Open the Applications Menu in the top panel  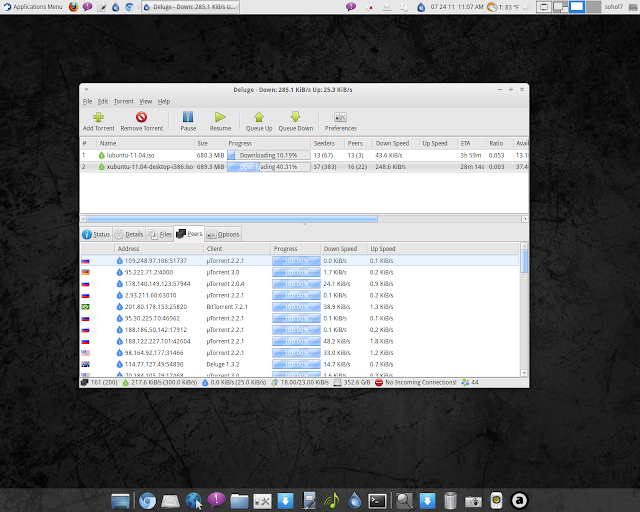[33, 7]
